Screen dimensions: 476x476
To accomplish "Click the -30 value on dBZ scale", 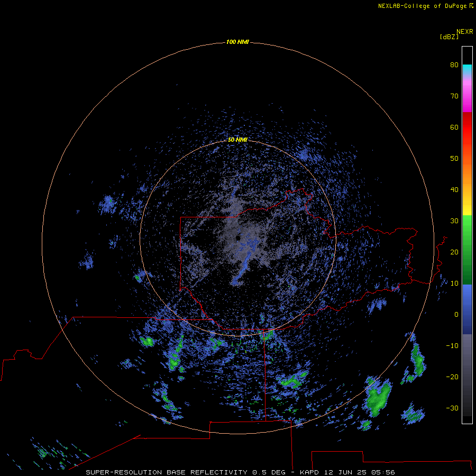I will 452,408.
